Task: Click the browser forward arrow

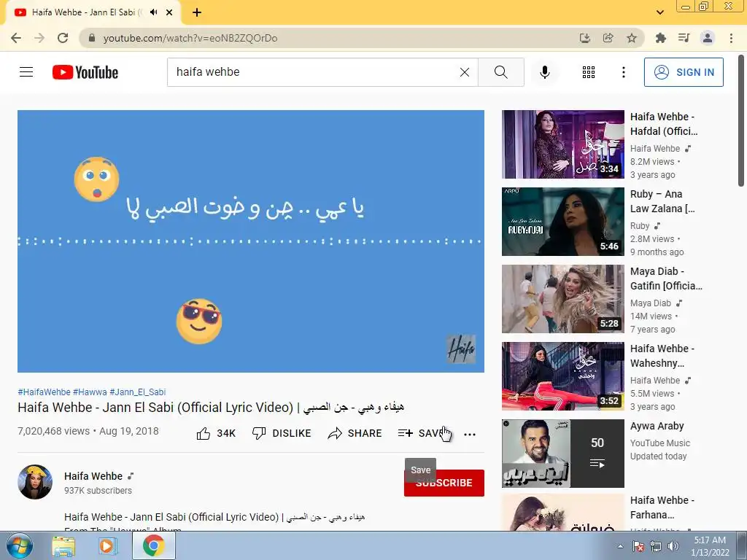Action: 39,38
